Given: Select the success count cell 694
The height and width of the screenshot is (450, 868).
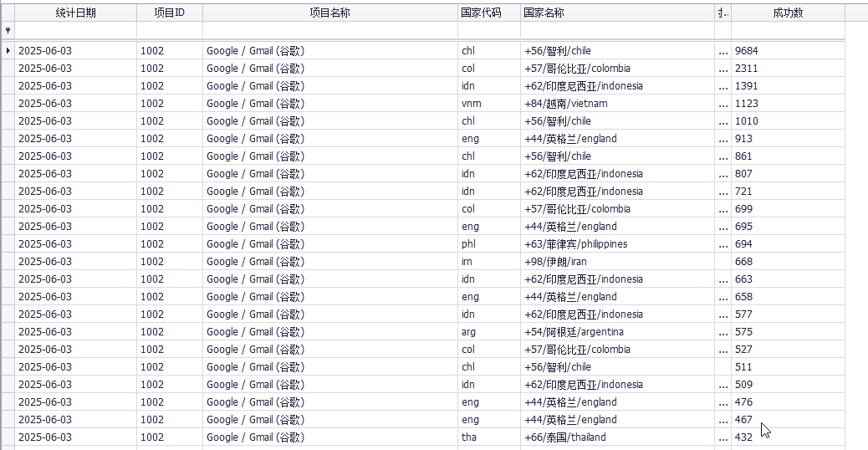Looking at the screenshot, I should (788, 244).
